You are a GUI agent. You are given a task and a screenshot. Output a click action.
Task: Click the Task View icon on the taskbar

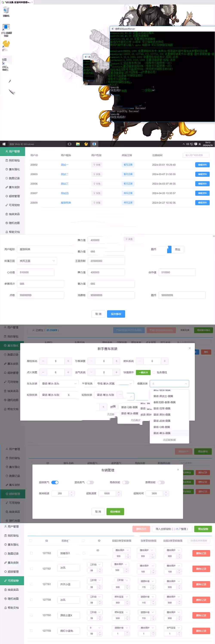(x=70, y=144)
